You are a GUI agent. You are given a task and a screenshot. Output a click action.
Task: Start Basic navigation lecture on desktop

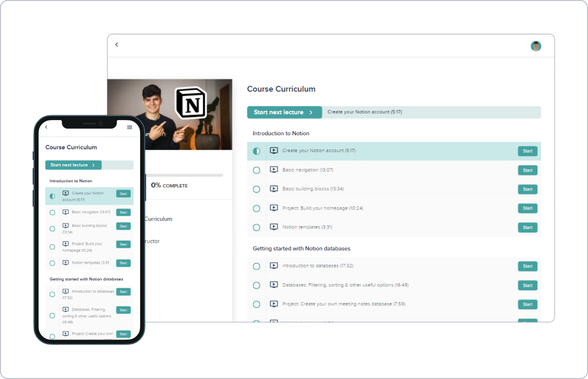click(x=527, y=171)
